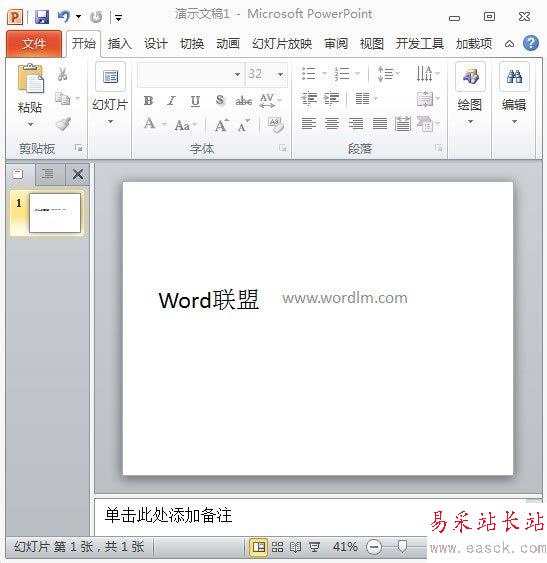Toggle text shadow effect
The width and height of the screenshot is (547, 563).
click(220, 100)
